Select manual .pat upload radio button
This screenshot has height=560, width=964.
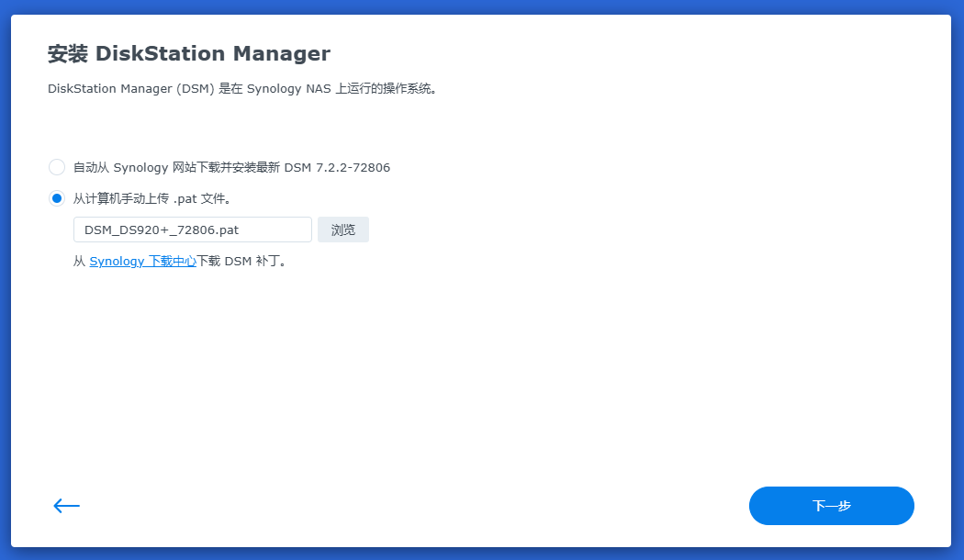click(x=57, y=198)
